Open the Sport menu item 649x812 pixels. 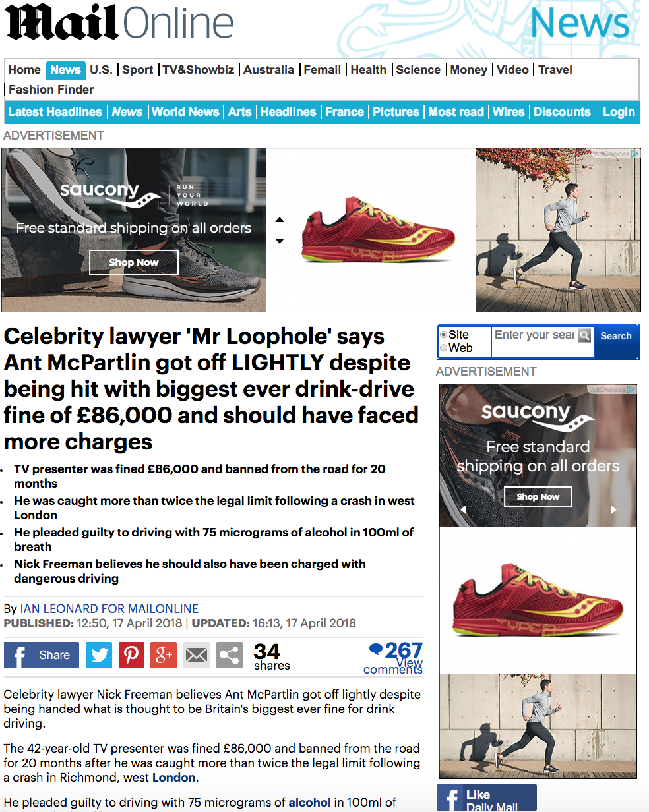coord(137,70)
